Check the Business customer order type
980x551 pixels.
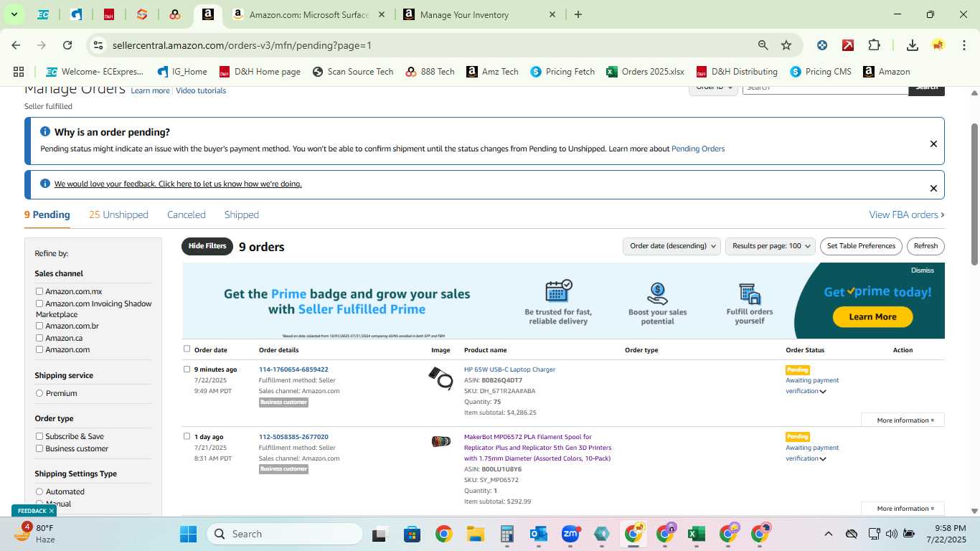point(39,448)
